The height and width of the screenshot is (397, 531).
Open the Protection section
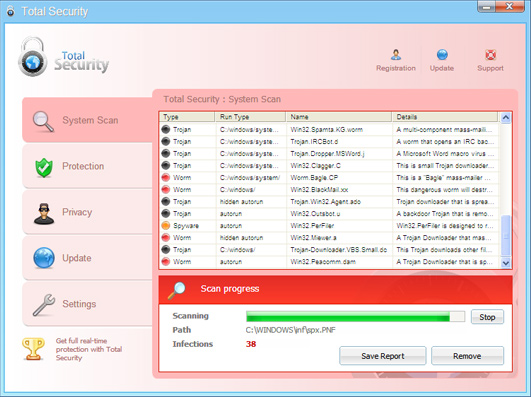pos(87,166)
